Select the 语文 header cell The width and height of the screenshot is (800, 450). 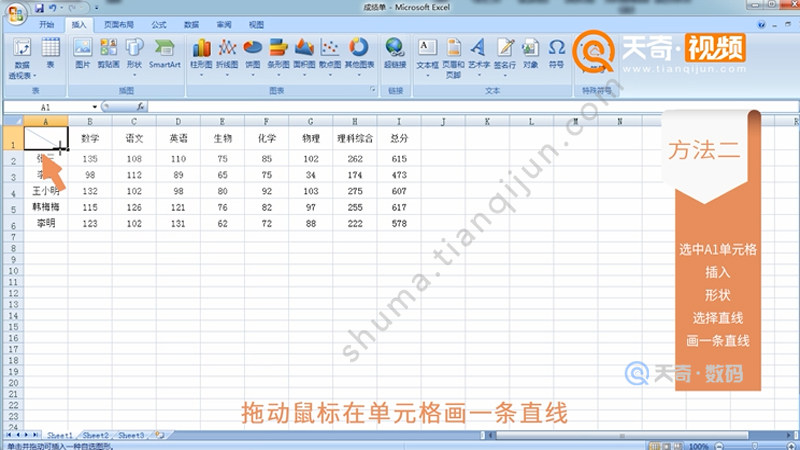coord(134,138)
